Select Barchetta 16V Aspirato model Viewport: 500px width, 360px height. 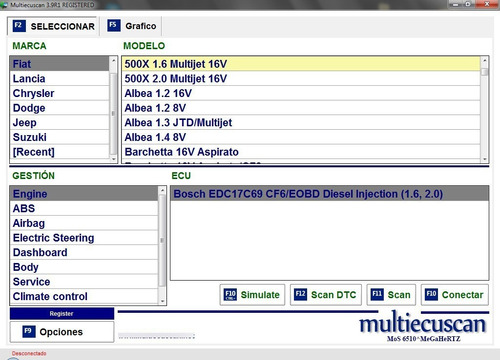click(x=301, y=152)
